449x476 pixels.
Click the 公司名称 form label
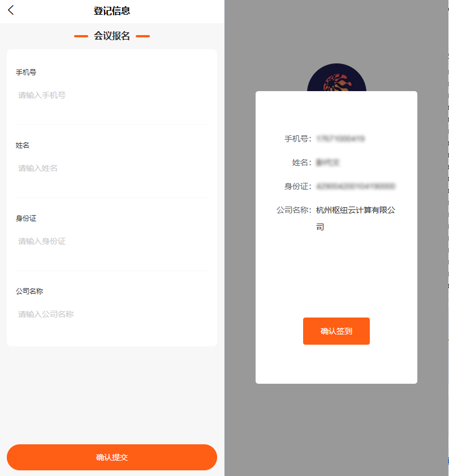(x=29, y=291)
